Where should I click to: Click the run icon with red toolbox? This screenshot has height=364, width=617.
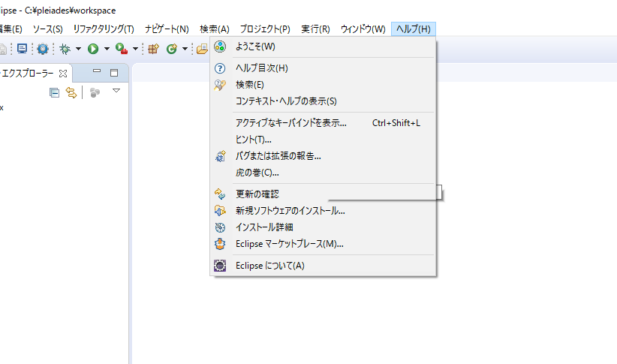121,49
